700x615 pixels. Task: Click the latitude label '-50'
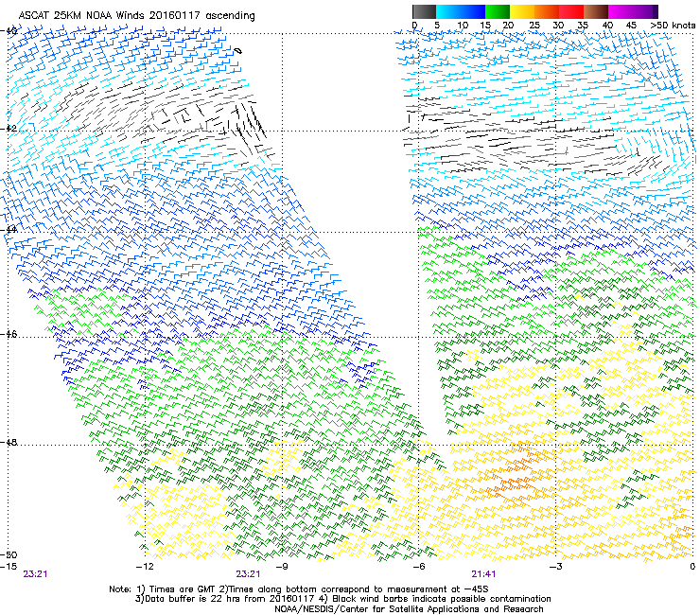pos(9,555)
